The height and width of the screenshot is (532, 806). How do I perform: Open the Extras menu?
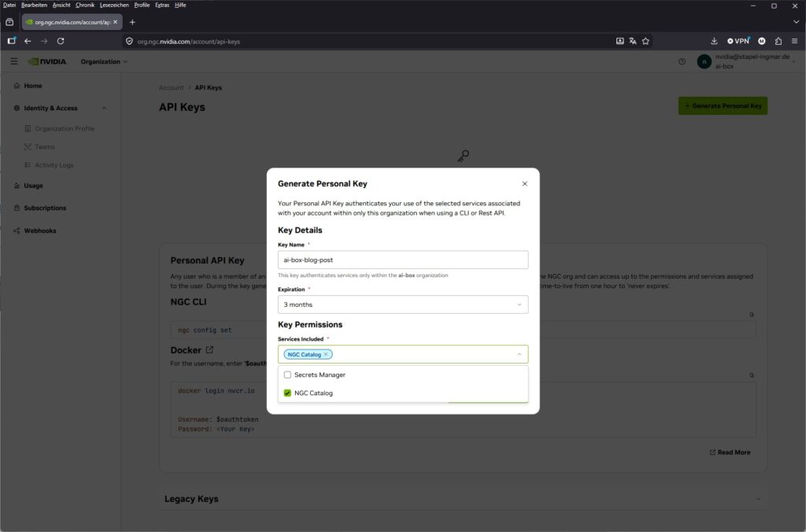click(x=162, y=6)
